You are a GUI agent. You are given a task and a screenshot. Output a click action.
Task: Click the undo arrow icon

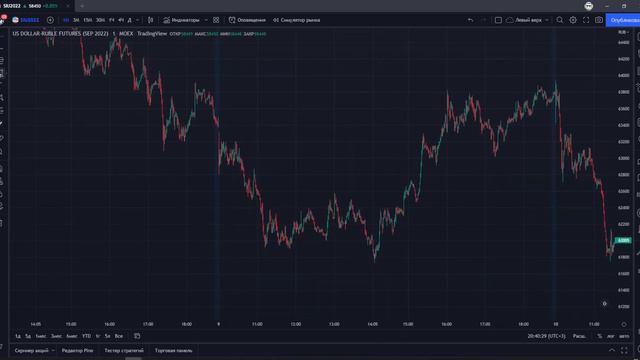pyautogui.click(x=471, y=20)
